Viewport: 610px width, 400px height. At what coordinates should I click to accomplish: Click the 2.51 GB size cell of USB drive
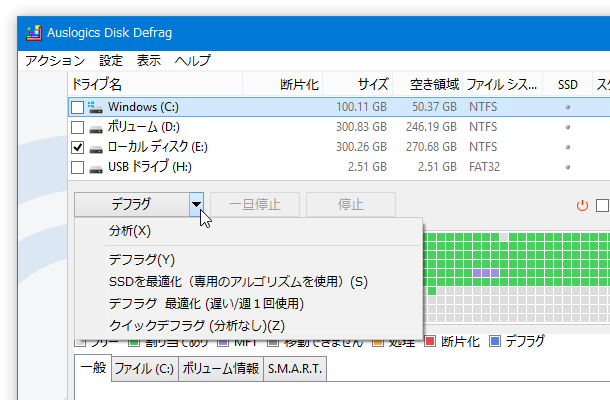coord(367,167)
